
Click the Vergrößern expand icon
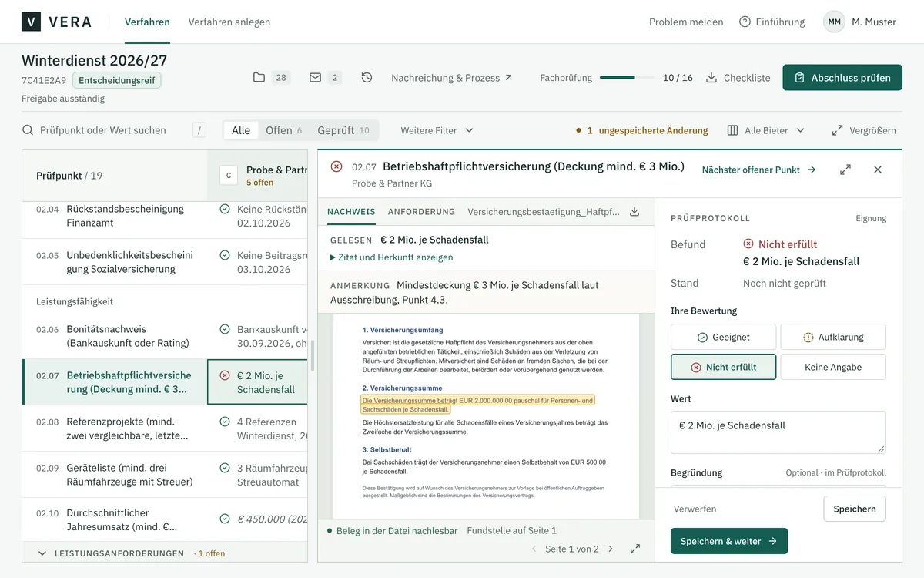(838, 130)
